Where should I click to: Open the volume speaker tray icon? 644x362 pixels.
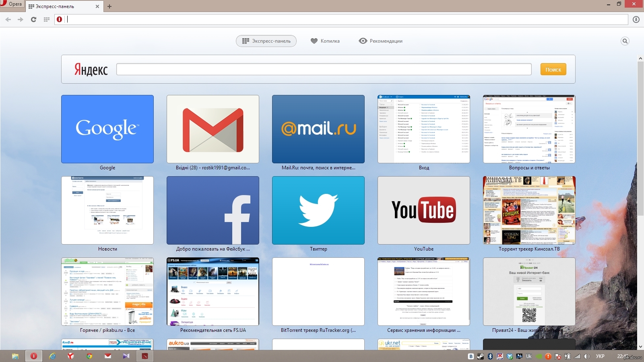[587, 356]
